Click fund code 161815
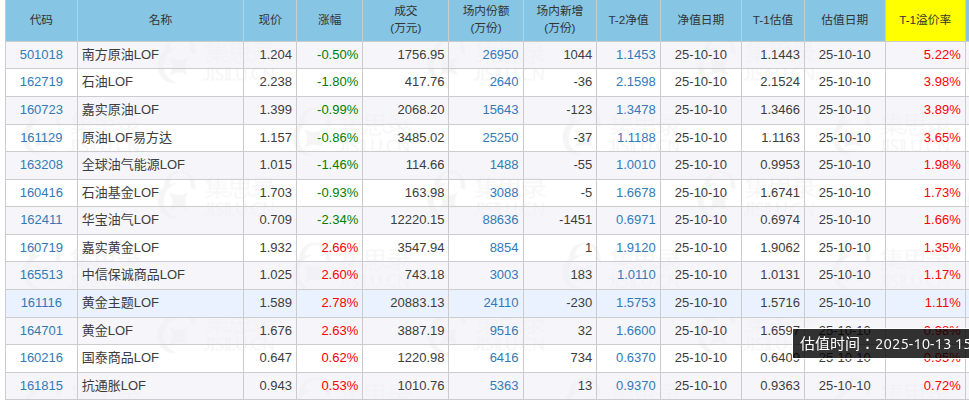 coord(41,385)
